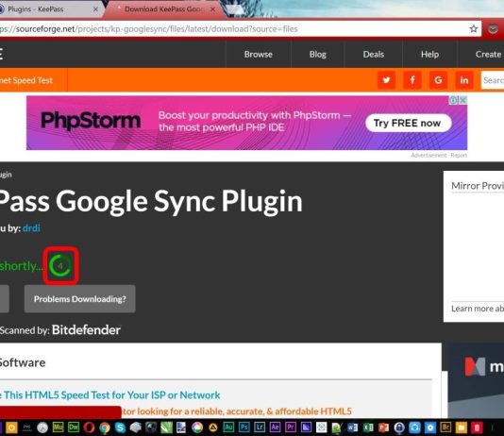
Task: Click the Internet Speed Test link
Action: point(26,80)
